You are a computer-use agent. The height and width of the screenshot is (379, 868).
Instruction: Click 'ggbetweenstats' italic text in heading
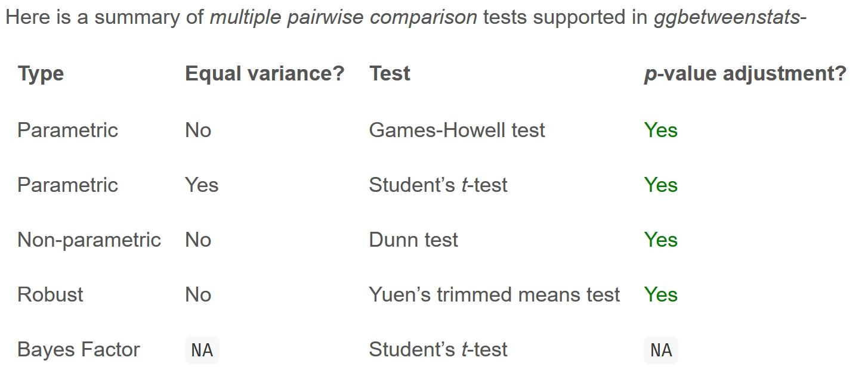pyautogui.click(x=727, y=17)
